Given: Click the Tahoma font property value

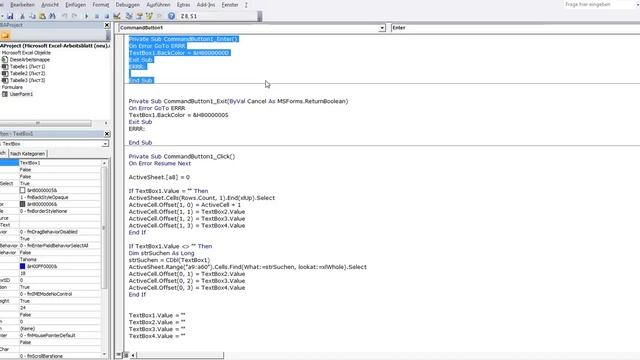Looking at the screenshot, I should click(x=60, y=260).
